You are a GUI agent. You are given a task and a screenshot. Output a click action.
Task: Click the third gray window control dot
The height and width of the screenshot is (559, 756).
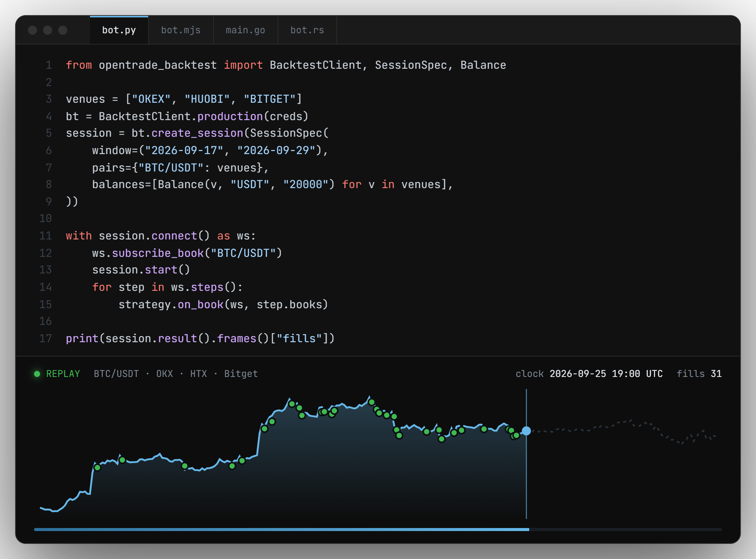(x=63, y=30)
